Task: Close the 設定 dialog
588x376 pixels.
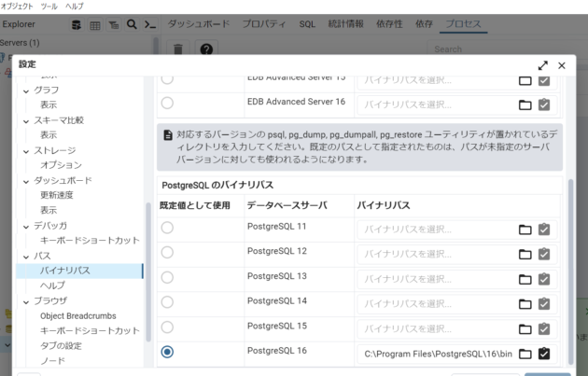Action: click(561, 65)
